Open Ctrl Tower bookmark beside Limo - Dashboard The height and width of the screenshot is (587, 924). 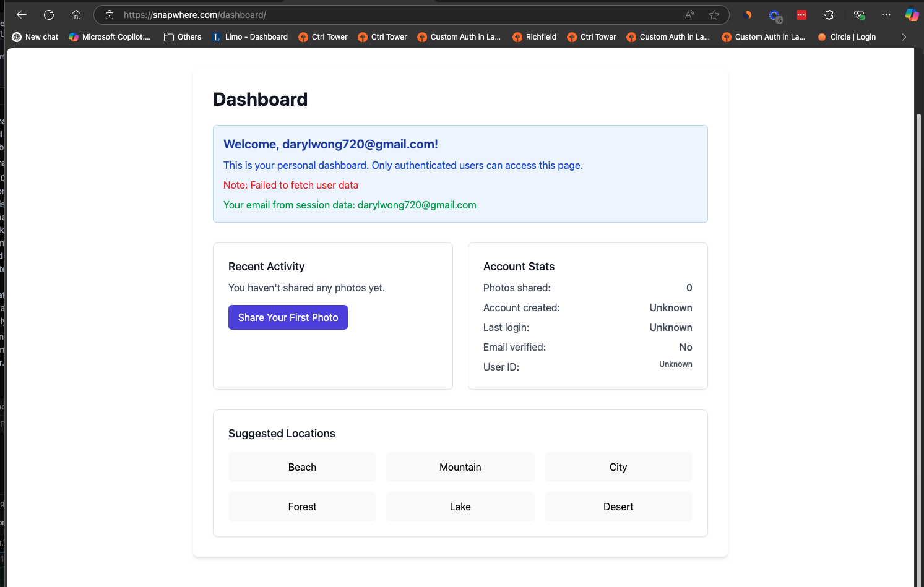(323, 37)
